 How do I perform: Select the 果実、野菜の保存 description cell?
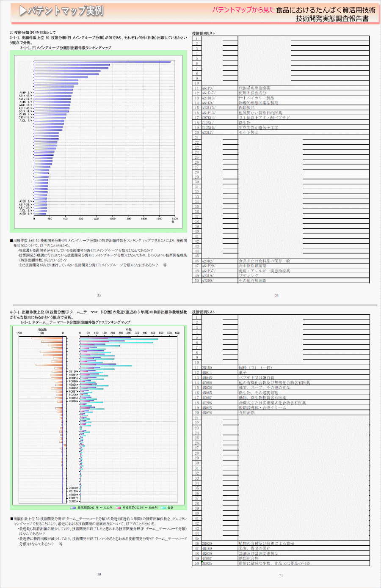(x=254, y=548)
